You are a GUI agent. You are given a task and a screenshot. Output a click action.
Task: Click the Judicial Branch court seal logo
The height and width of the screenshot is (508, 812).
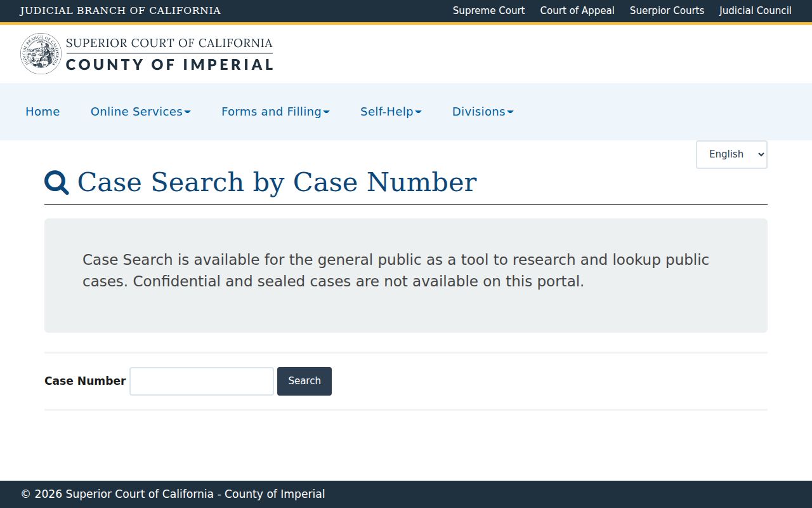point(41,54)
